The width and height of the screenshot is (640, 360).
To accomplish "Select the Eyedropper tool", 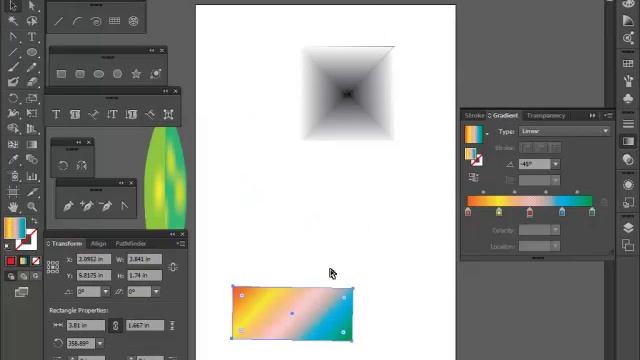I will tap(13, 160).
